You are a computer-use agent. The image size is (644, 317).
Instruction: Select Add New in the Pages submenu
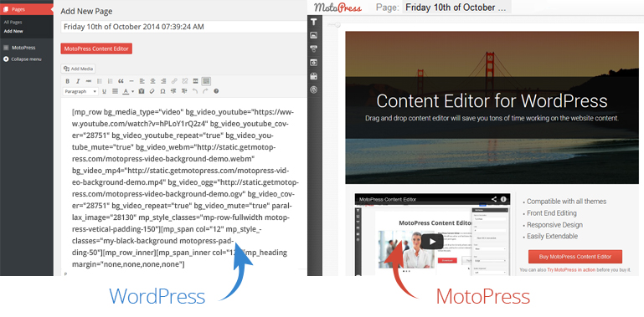point(13,31)
